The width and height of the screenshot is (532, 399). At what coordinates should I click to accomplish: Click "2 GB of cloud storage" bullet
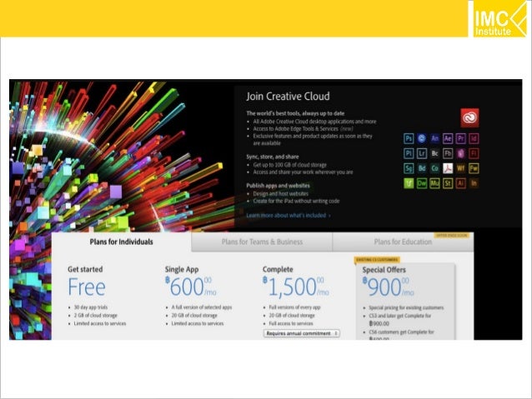(95, 315)
